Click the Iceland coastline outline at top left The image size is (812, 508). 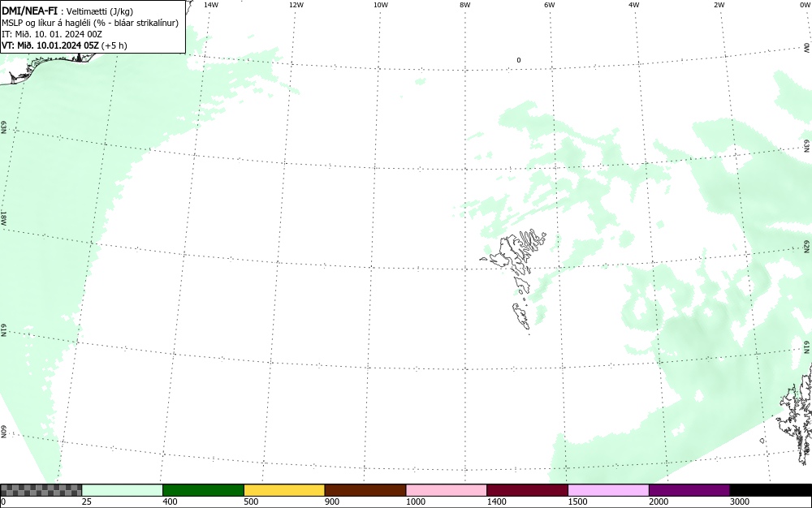[46, 67]
